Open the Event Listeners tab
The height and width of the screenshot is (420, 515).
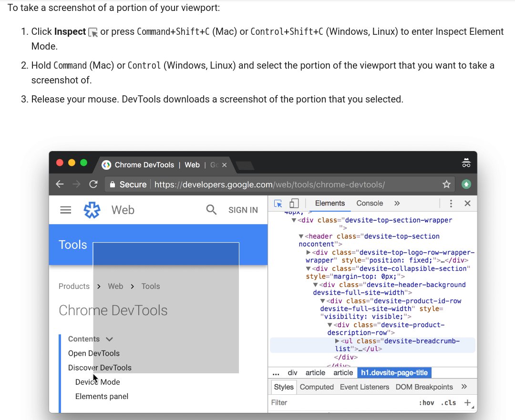coord(365,387)
